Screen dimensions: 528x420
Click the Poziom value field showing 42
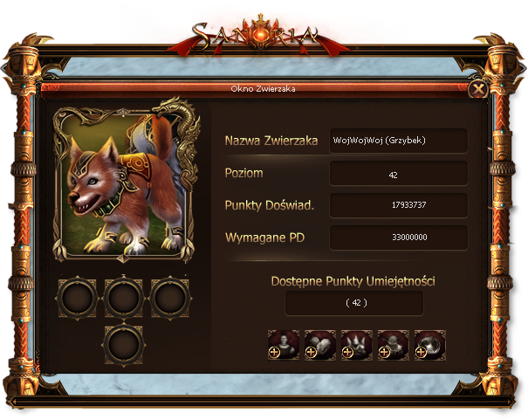pyautogui.click(x=398, y=173)
